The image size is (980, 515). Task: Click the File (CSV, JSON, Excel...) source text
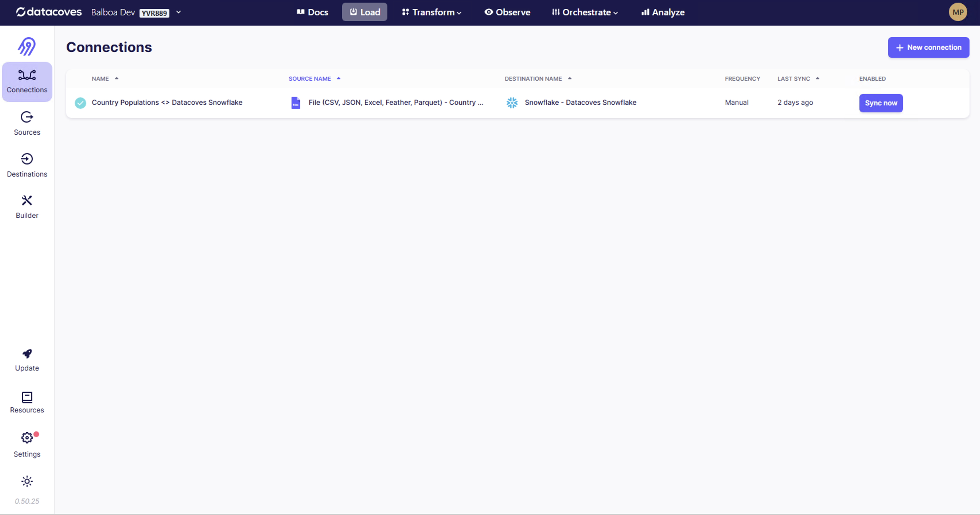396,102
